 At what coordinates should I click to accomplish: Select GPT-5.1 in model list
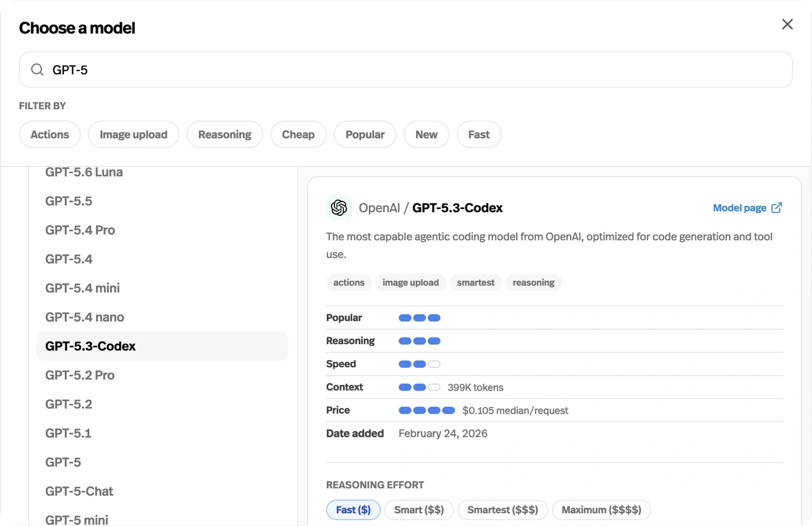162,433
